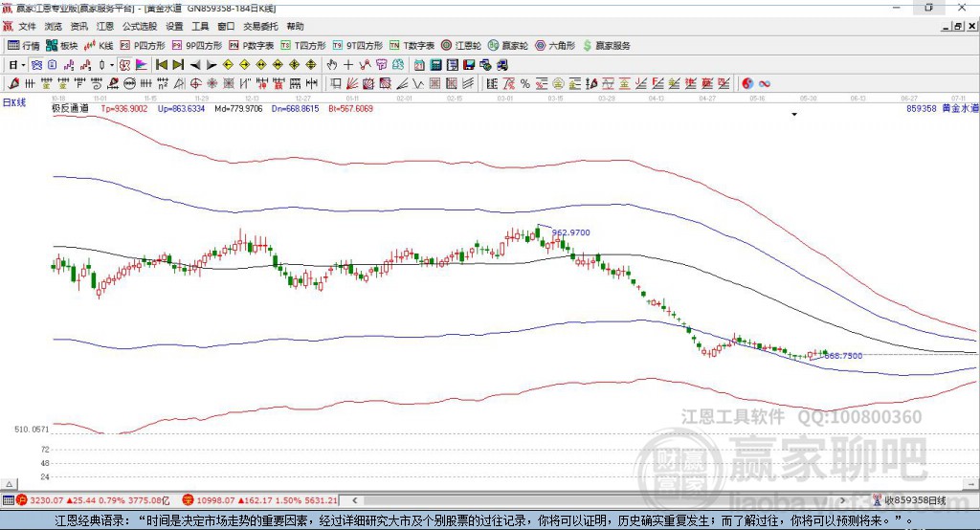Click the red-blue yin-yang icon
Image resolution: width=980 pixels, height=530 pixels.
tap(747, 84)
